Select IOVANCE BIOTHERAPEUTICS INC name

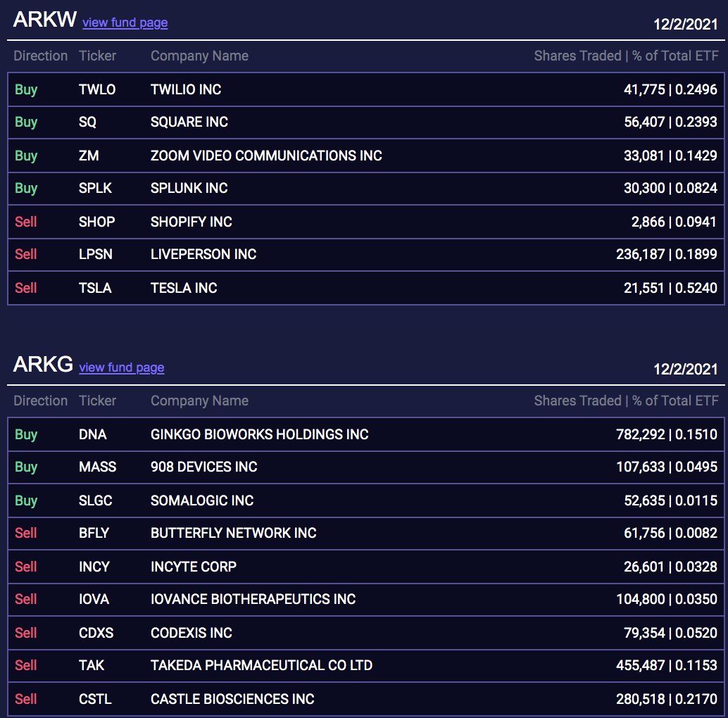click(x=253, y=599)
